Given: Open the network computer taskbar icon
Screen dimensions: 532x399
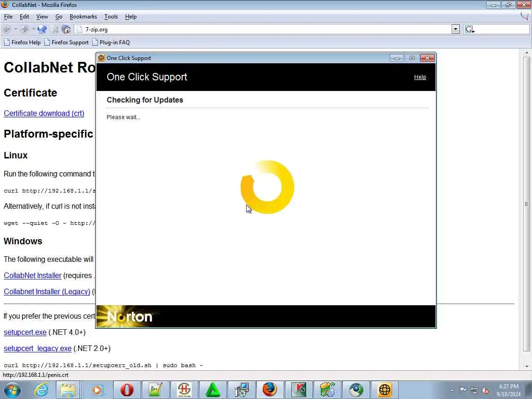Looking at the screenshot, I should 242,390.
